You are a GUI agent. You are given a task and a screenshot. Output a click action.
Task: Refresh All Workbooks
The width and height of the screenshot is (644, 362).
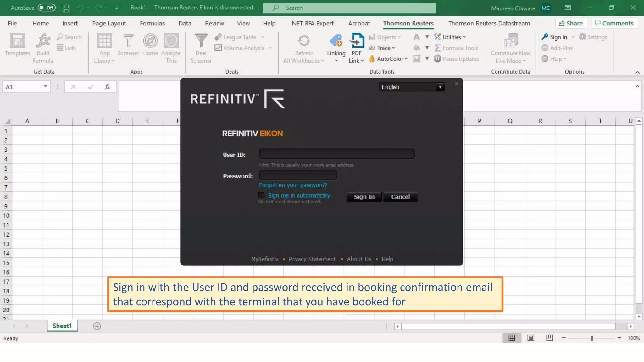point(304,48)
